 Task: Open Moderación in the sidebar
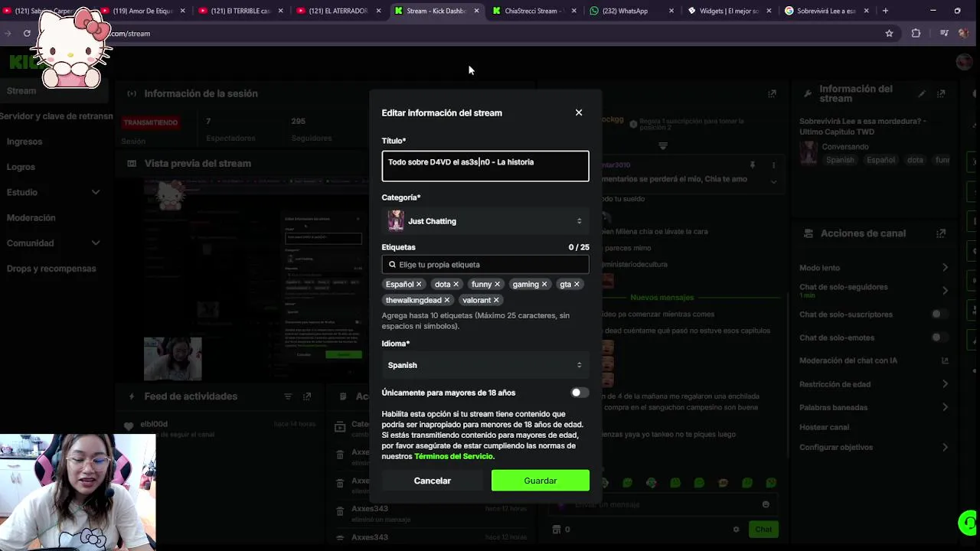31,217
